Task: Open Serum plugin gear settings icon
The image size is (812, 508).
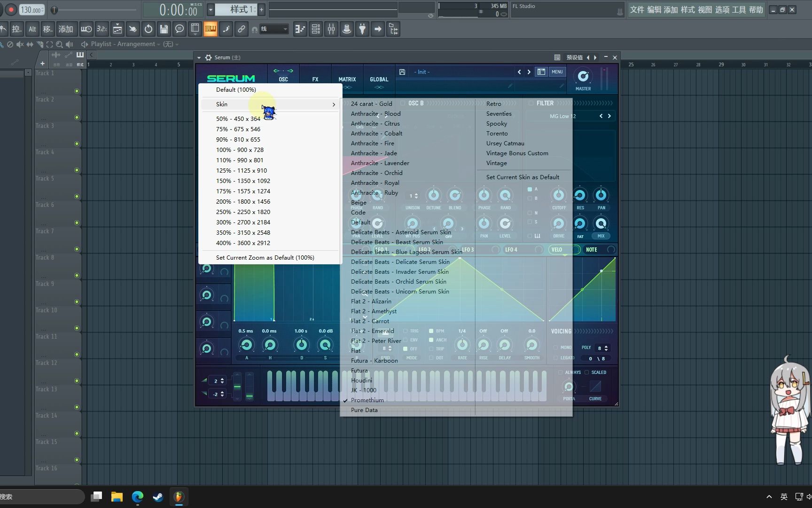Action: click(x=208, y=57)
